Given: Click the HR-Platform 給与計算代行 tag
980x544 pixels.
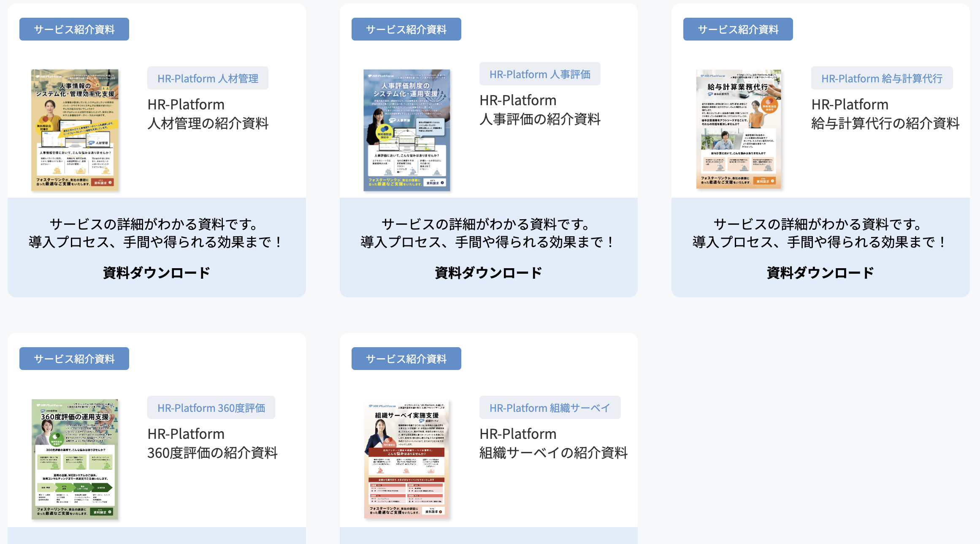Looking at the screenshot, I should click(882, 78).
